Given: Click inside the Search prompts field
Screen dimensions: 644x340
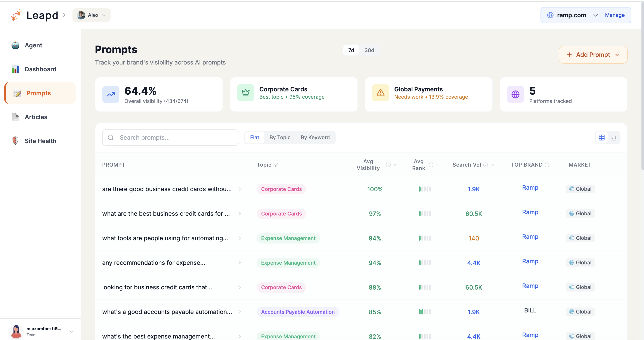Looking at the screenshot, I should [170, 138].
